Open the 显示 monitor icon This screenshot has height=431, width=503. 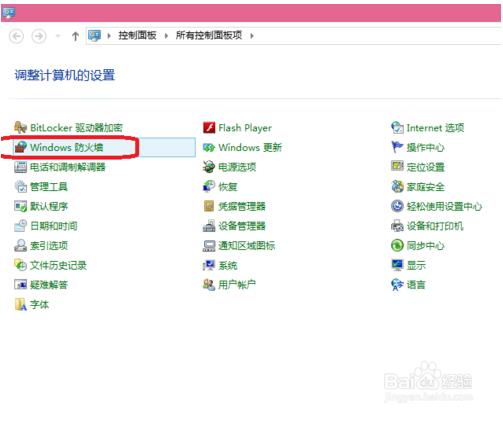397,265
